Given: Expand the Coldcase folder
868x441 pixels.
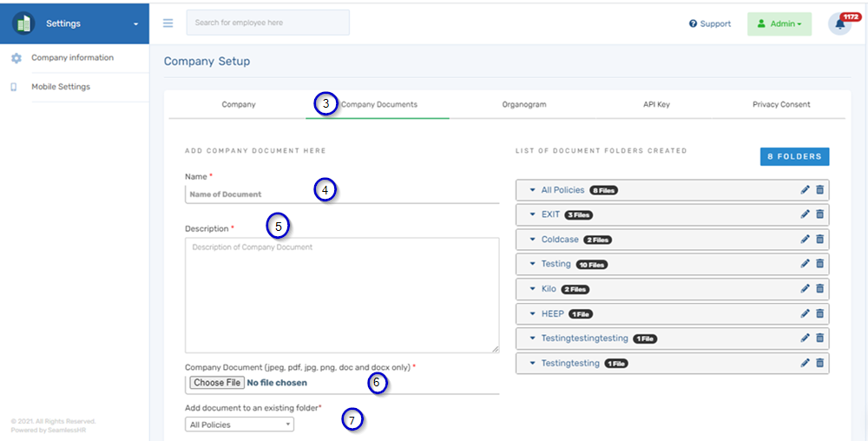Looking at the screenshot, I should (x=533, y=239).
